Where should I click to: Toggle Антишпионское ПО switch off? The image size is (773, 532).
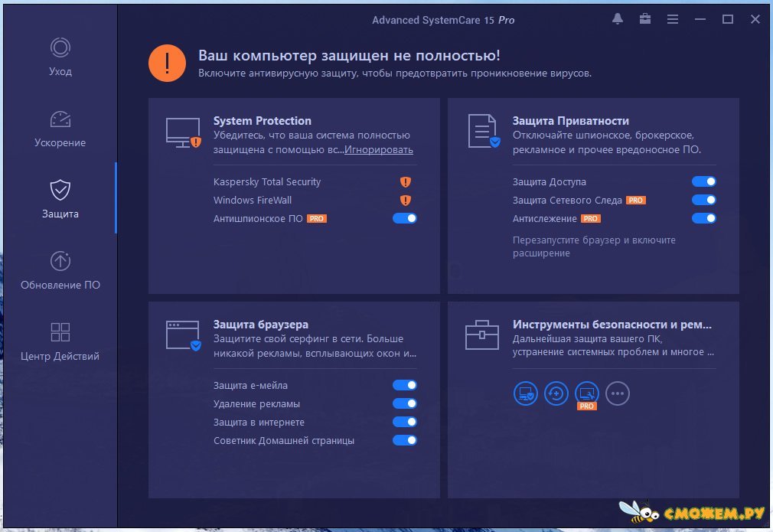tap(405, 219)
